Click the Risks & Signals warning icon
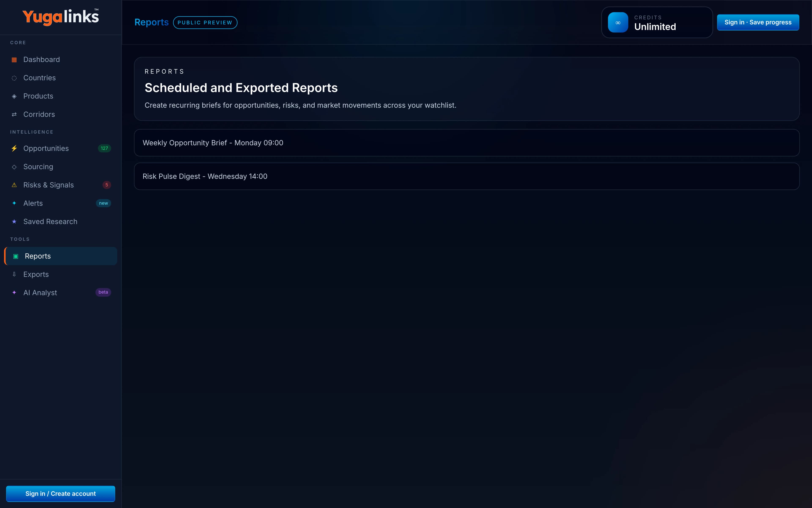 (x=14, y=185)
